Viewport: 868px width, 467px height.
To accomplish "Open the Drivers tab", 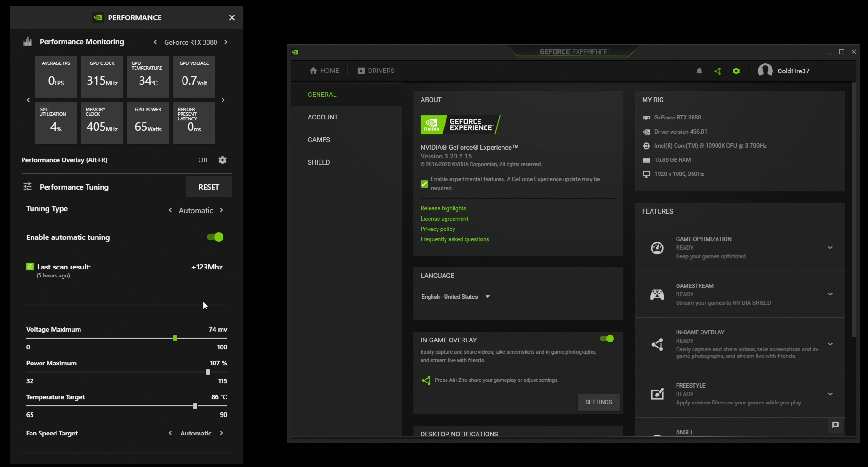I will [375, 71].
